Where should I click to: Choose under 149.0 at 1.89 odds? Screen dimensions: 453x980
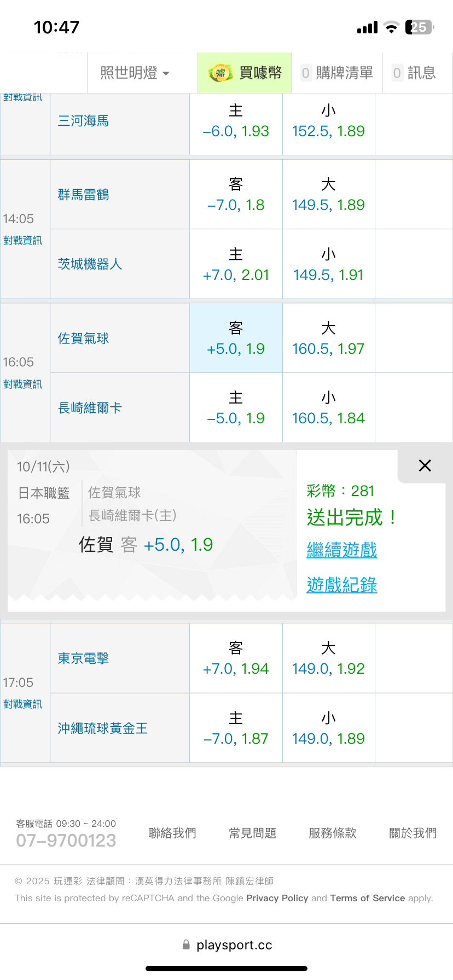pos(328,728)
